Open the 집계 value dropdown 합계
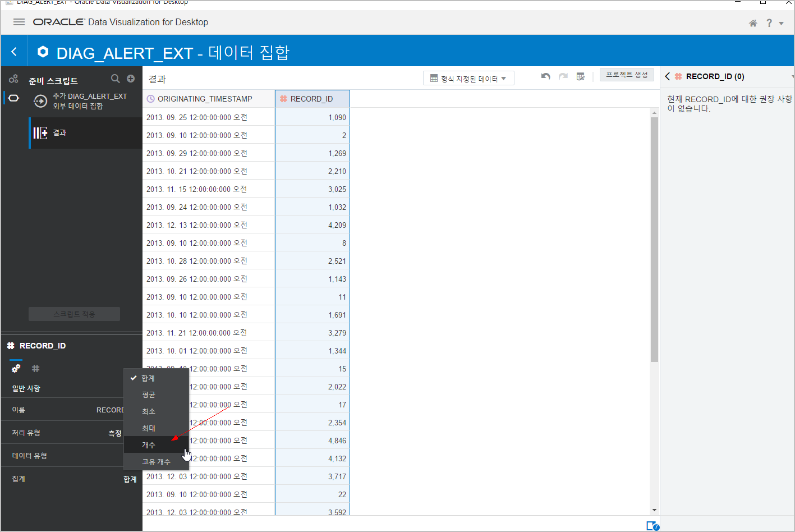795x532 pixels. [130, 479]
